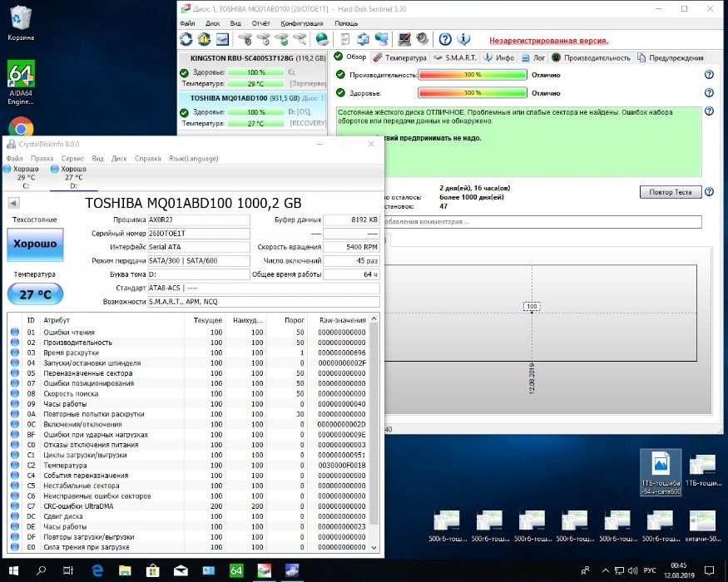Open Язык(Language) menu in CrystalDiskInfo
Viewport: 728px width, 582px height.
[193, 158]
